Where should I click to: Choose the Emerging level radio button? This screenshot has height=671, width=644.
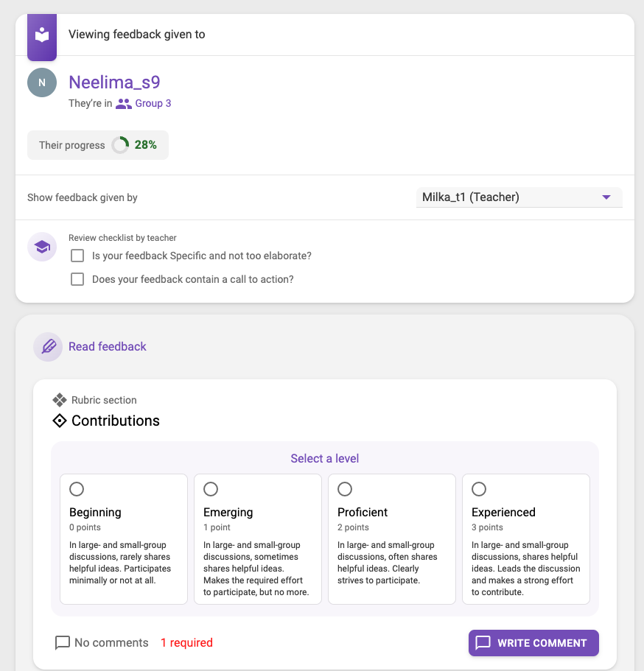211,489
